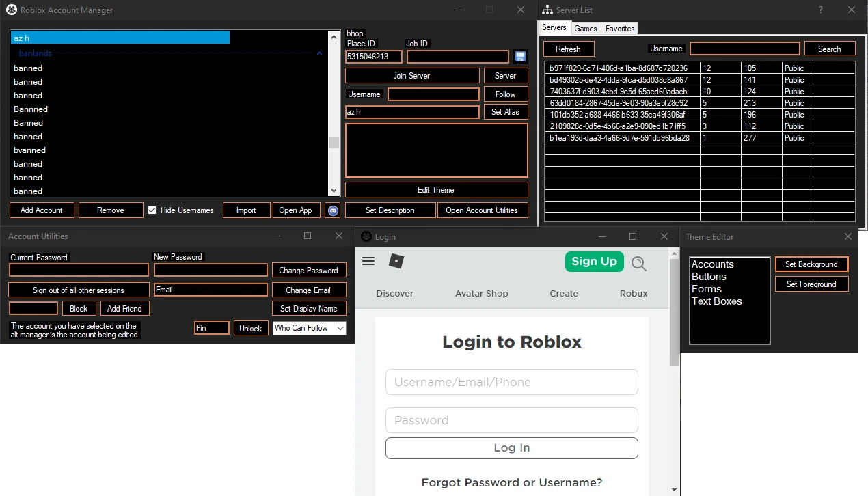Open the hamburger menu on the Roblox login page

coord(368,261)
